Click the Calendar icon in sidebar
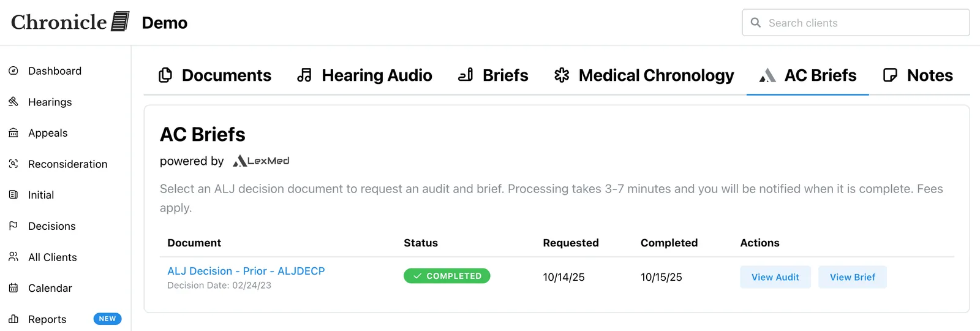The height and width of the screenshot is (331, 980). coord(13,288)
